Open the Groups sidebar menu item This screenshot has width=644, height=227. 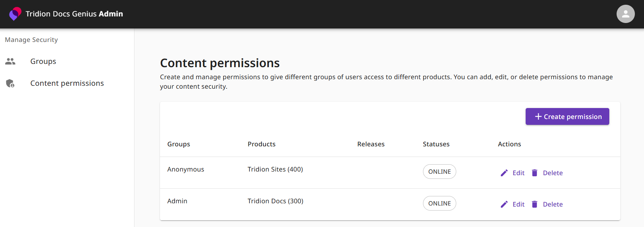(x=43, y=61)
